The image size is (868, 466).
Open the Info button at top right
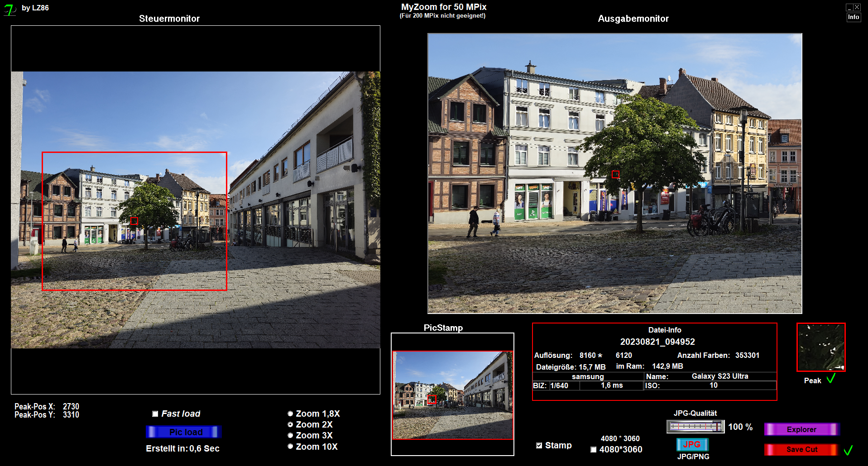pyautogui.click(x=854, y=17)
